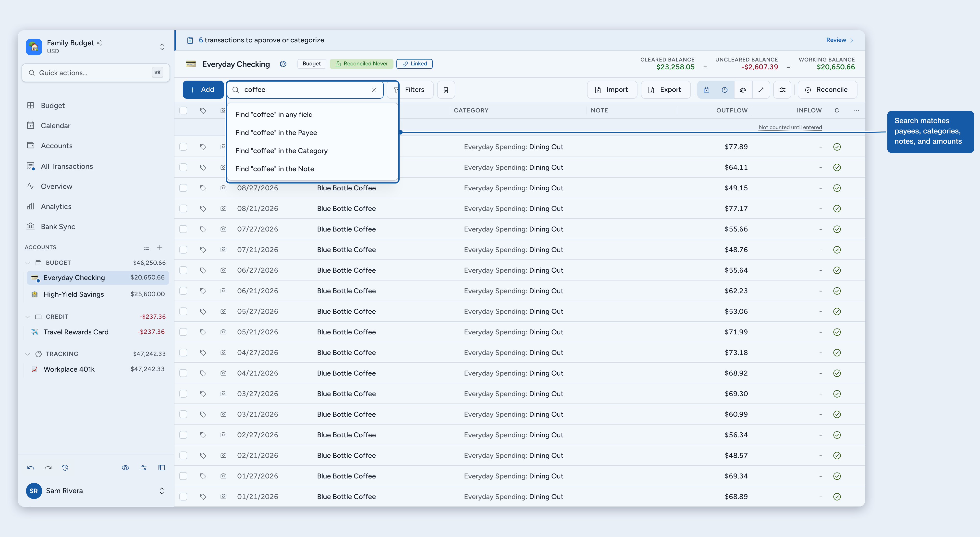Viewport: 980px width, 537px height.
Task: Choose Find "coffee" in the Note
Action: (312, 169)
